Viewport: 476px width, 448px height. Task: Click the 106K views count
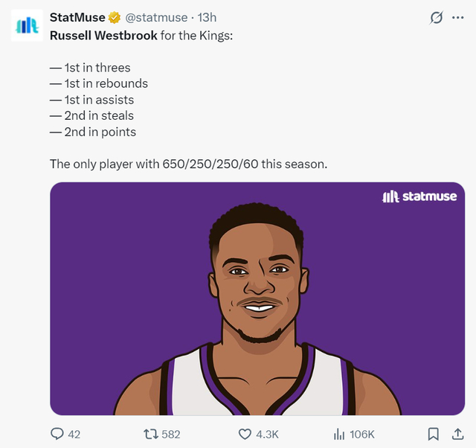tap(362, 434)
